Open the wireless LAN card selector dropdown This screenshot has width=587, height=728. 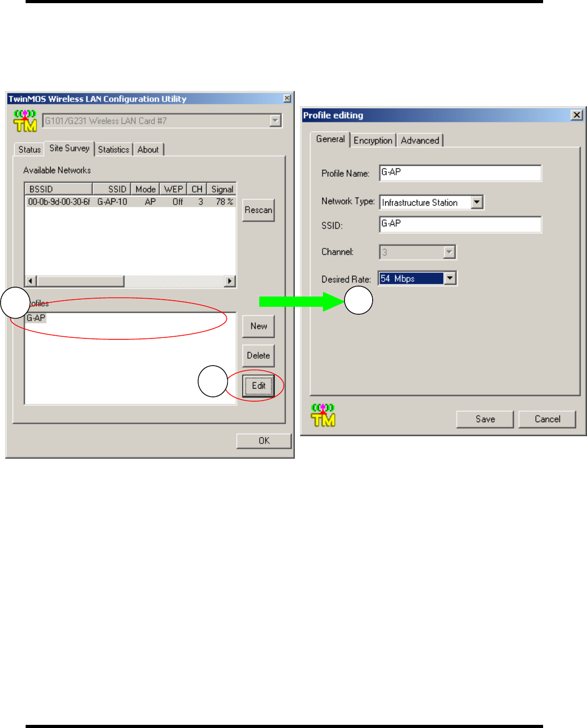275,121
